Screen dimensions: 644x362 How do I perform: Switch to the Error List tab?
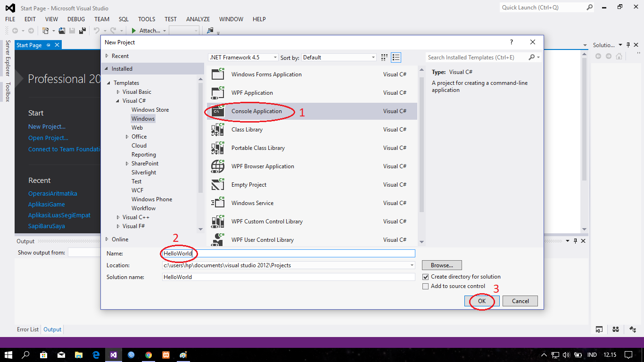pyautogui.click(x=27, y=329)
